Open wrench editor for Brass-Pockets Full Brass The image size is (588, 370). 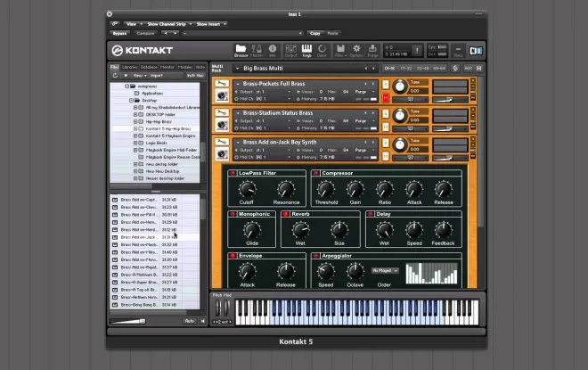click(x=222, y=83)
